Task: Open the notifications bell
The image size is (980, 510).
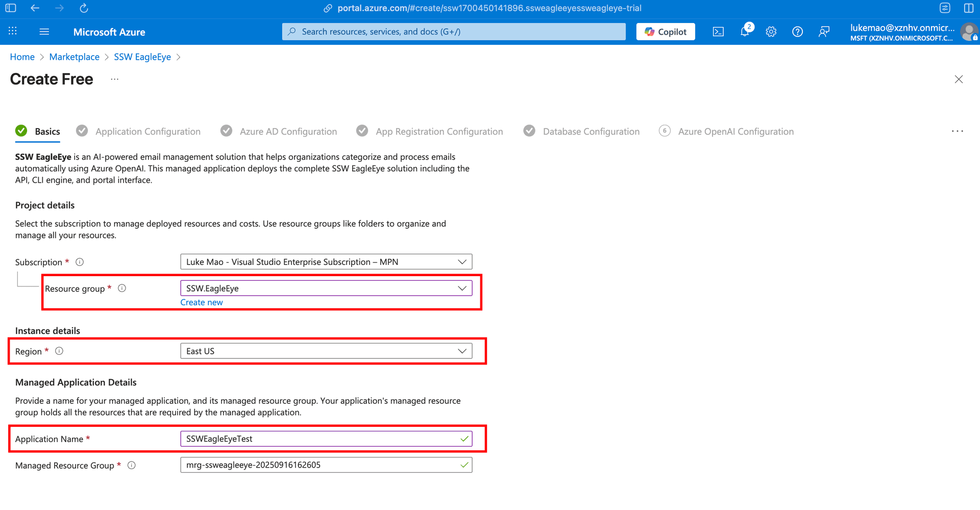Action: pos(745,32)
